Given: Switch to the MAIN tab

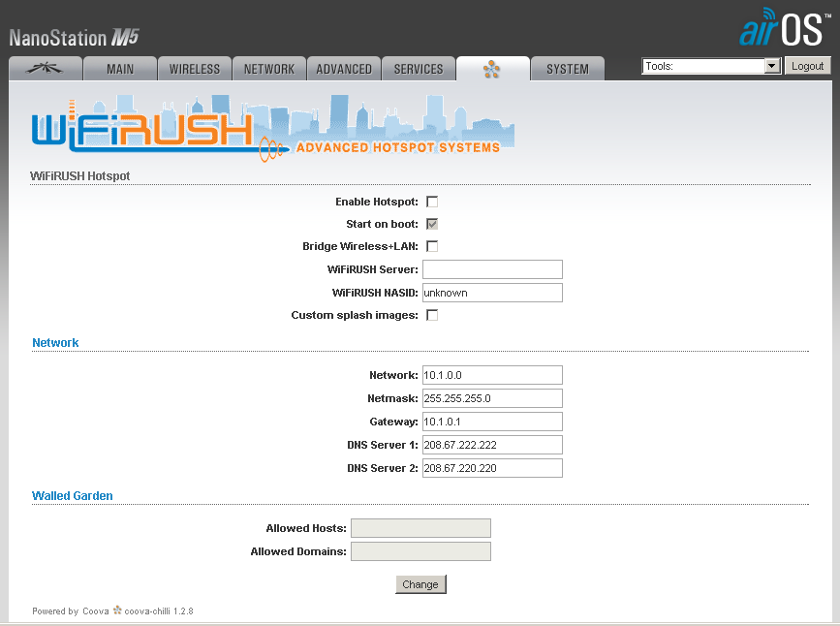Looking at the screenshot, I should coord(120,69).
